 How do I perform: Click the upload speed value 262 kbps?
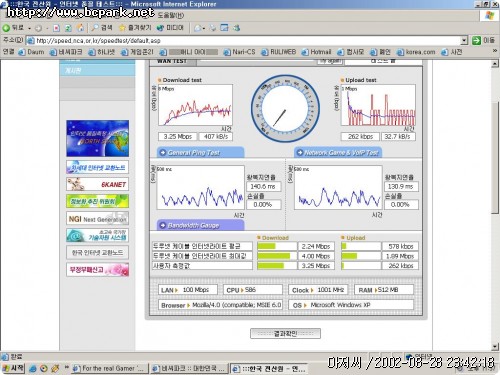click(x=360, y=137)
